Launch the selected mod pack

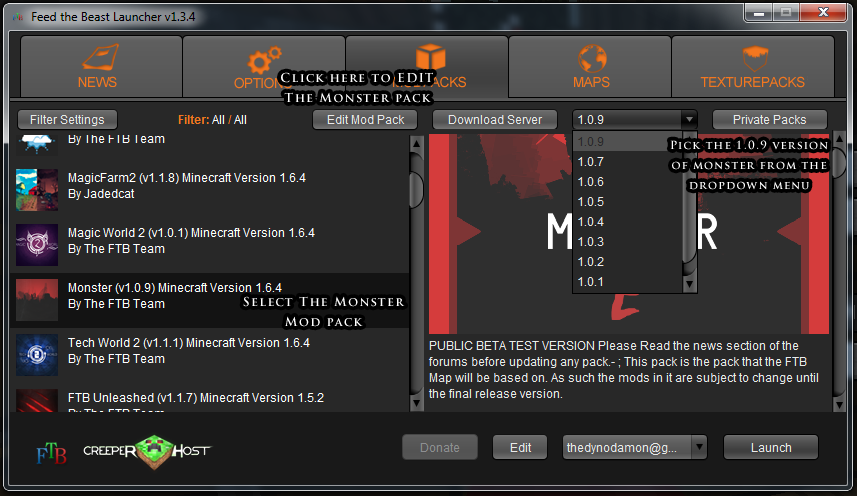pos(771,448)
